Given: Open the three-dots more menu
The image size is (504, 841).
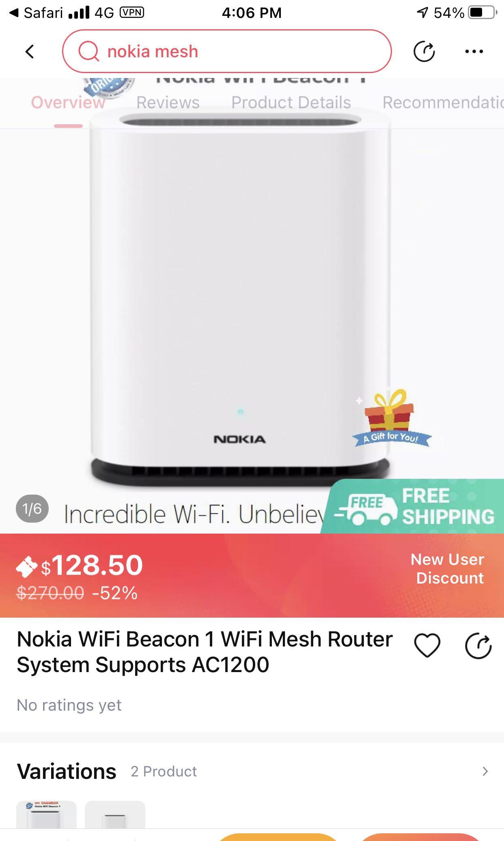Looking at the screenshot, I should [474, 52].
